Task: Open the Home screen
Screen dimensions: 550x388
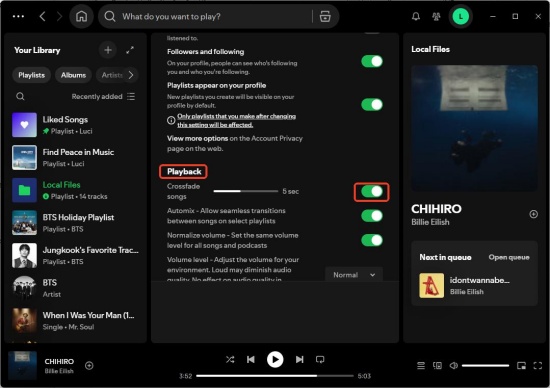Action: coord(81,16)
